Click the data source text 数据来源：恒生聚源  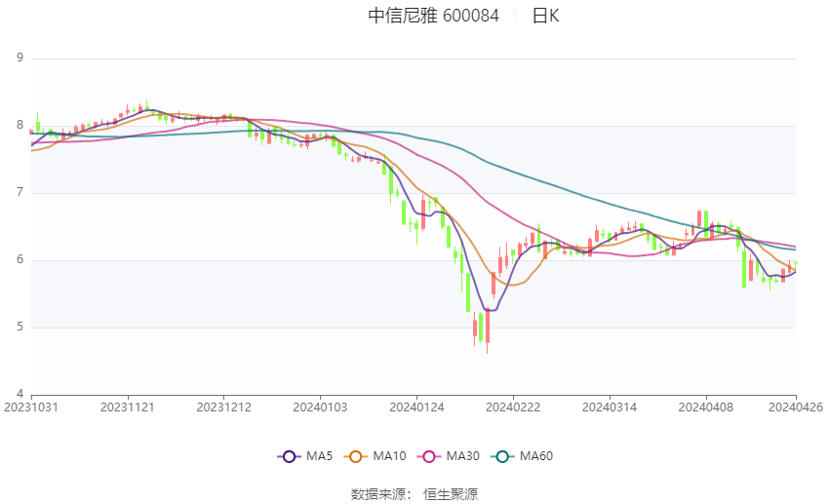point(414,494)
